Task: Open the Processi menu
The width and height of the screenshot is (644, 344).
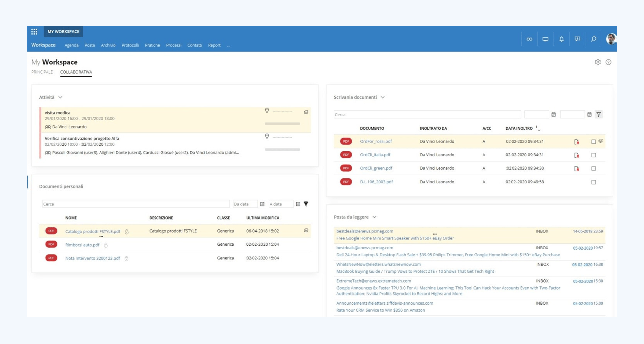Action: pos(174,45)
